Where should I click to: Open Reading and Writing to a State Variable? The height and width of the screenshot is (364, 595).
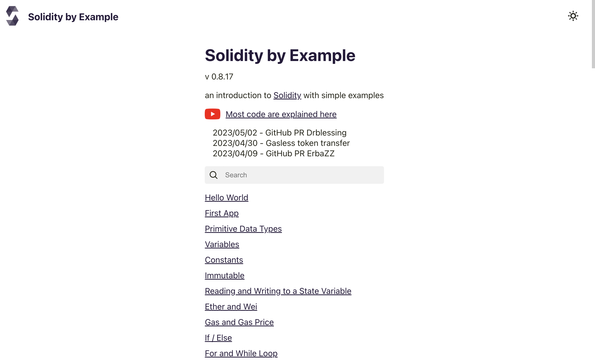[278, 291]
